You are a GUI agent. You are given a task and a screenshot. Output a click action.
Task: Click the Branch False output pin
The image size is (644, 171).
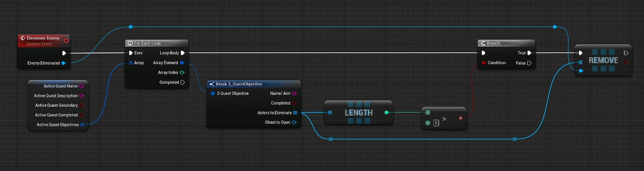tap(529, 63)
